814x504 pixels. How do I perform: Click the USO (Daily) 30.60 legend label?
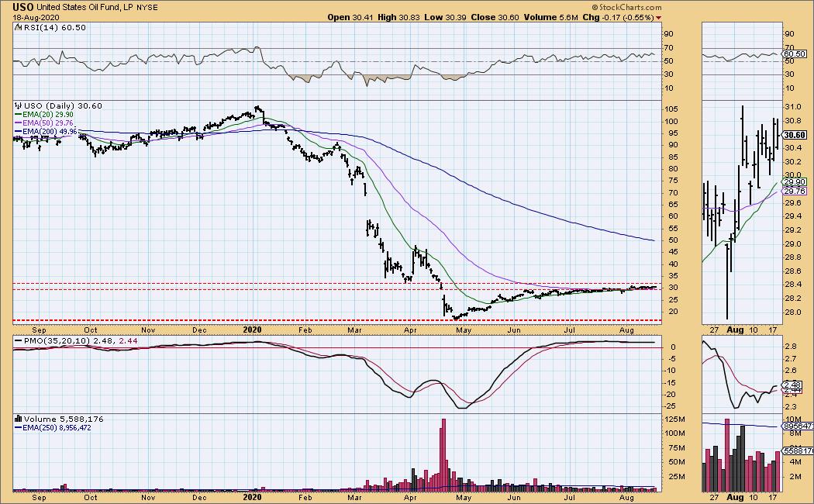63,106
